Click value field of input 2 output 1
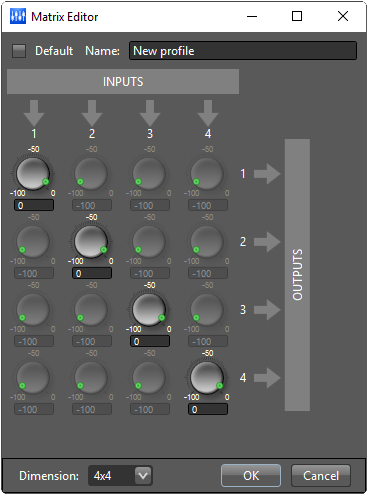 pyautogui.click(x=92, y=205)
